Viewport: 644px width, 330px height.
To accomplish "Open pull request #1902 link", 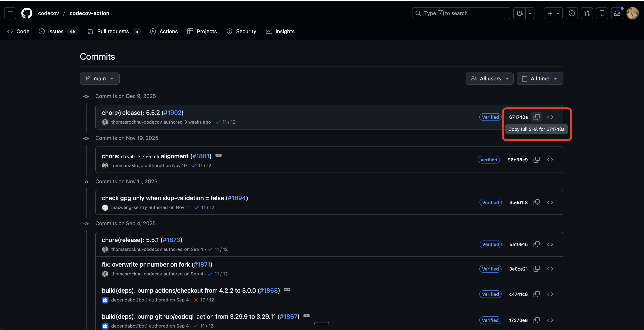I will (172, 113).
